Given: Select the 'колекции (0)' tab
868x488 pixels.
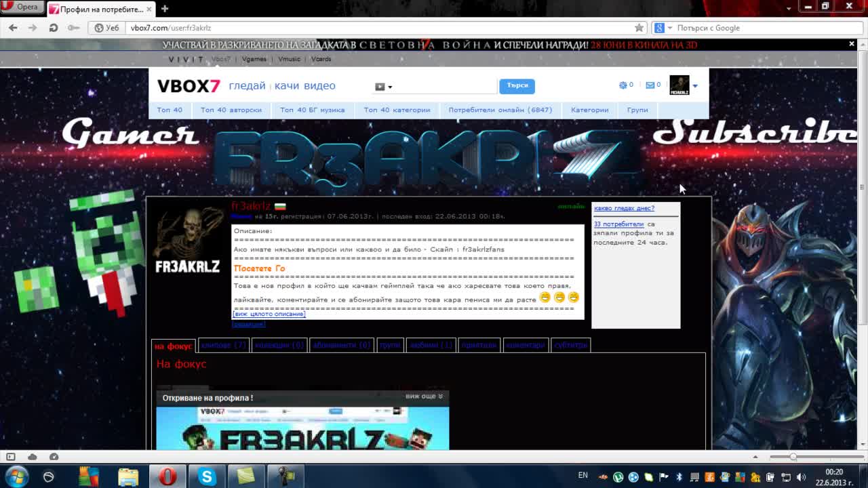Looking at the screenshot, I should [x=279, y=345].
